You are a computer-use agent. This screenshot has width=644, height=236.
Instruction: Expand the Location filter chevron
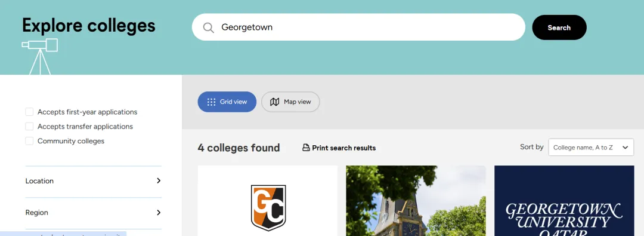pos(159,181)
